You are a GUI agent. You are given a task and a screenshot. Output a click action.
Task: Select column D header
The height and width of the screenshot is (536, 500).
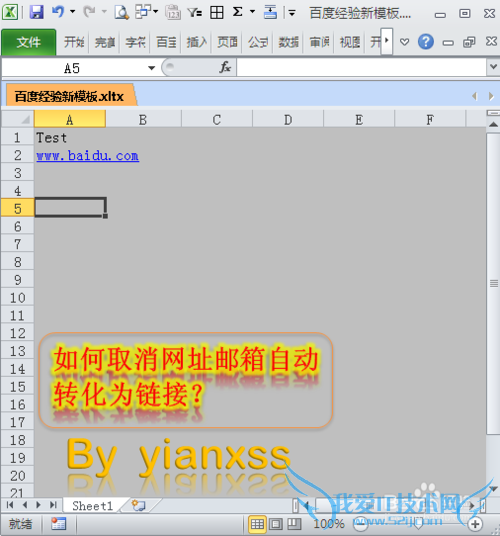[288, 119]
